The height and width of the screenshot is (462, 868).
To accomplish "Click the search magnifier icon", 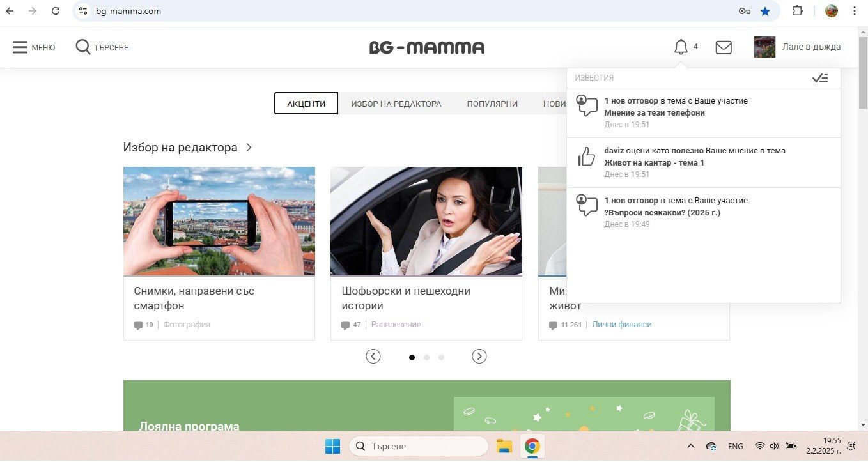I will click(x=83, y=47).
